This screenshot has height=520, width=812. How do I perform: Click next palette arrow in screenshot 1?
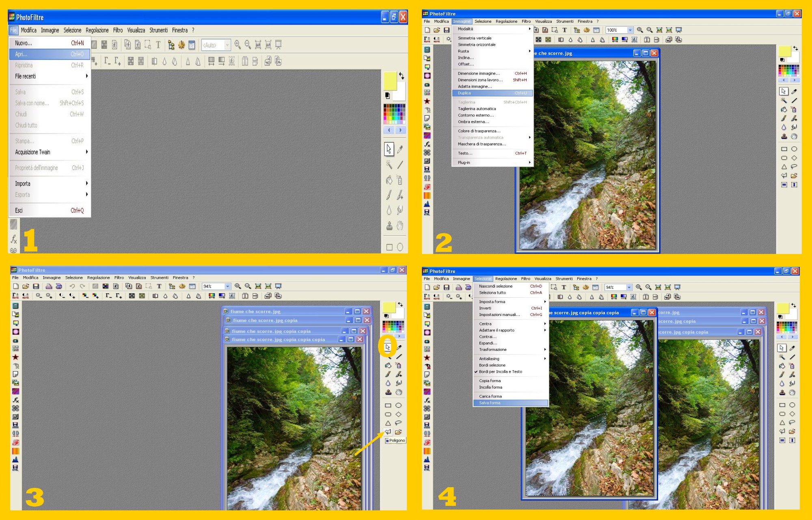(400, 130)
